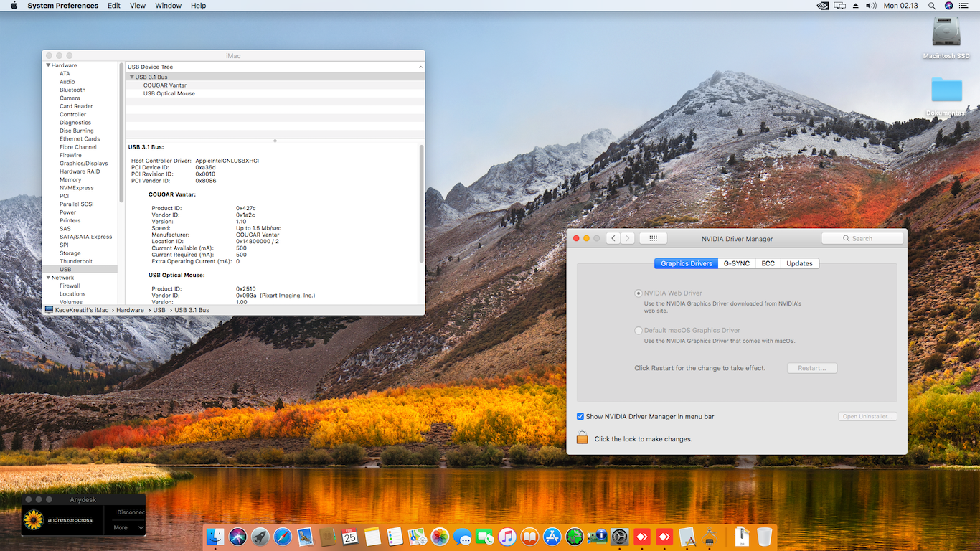Image resolution: width=980 pixels, height=551 pixels.
Task: Click Disconnect in the Anydesk window
Action: pos(131,512)
